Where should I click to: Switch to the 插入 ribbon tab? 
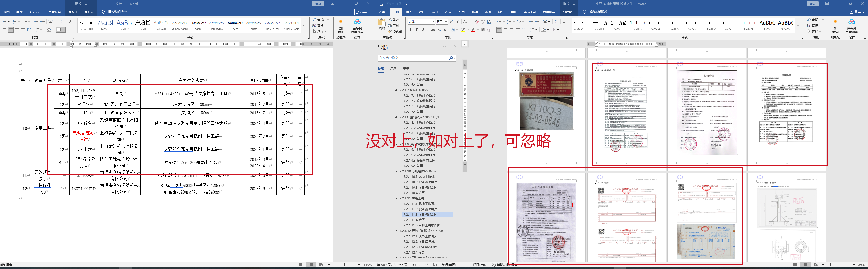pos(409,12)
